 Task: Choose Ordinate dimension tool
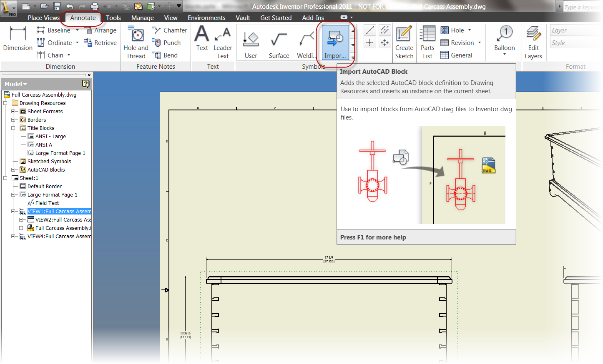coord(54,42)
